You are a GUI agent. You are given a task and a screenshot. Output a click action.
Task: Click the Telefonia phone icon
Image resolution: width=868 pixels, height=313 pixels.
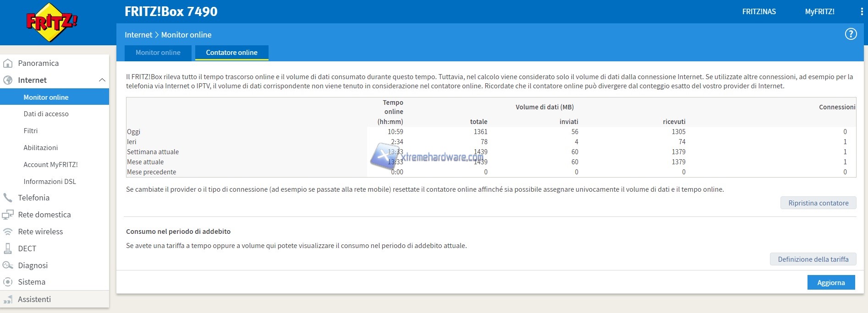pyautogui.click(x=8, y=198)
